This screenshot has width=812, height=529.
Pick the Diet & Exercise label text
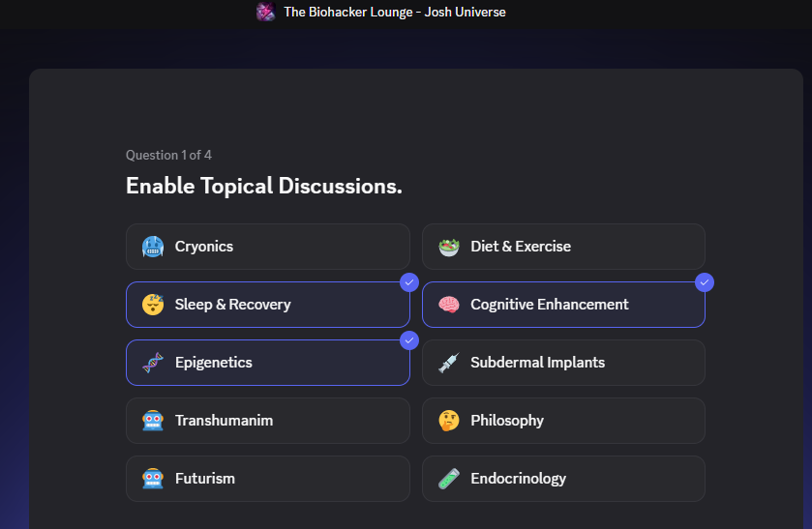coord(521,247)
